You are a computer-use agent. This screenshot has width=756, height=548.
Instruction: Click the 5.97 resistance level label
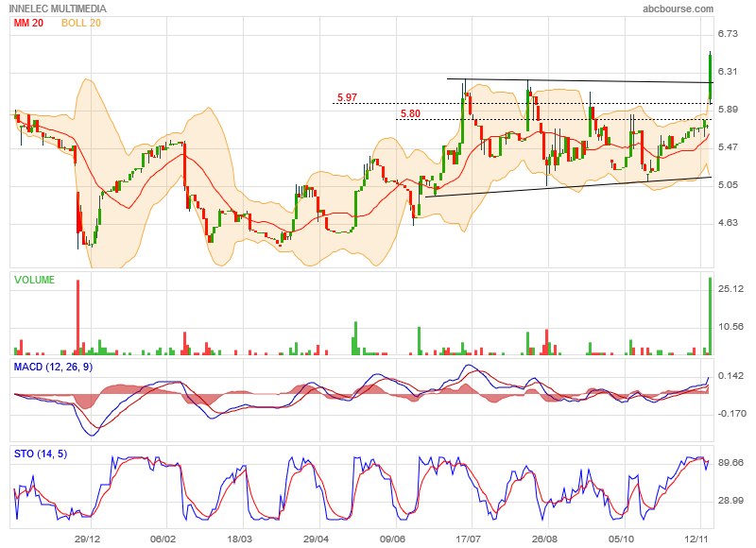[347, 97]
